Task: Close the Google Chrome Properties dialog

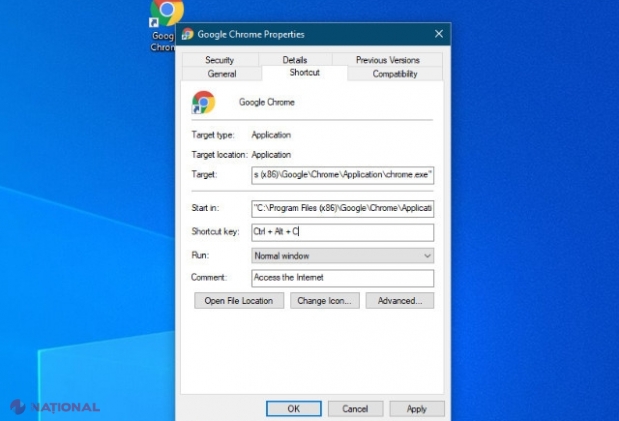Action: coord(438,33)
